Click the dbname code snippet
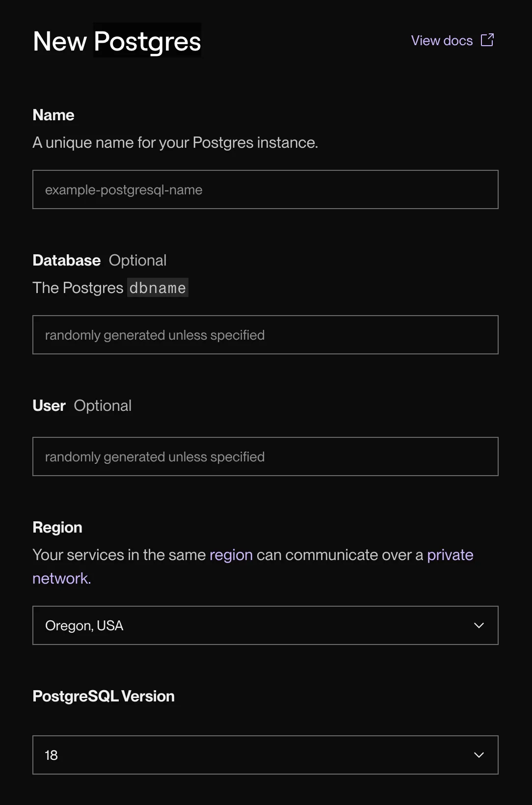The image size is (532, 805). point(158,288)
